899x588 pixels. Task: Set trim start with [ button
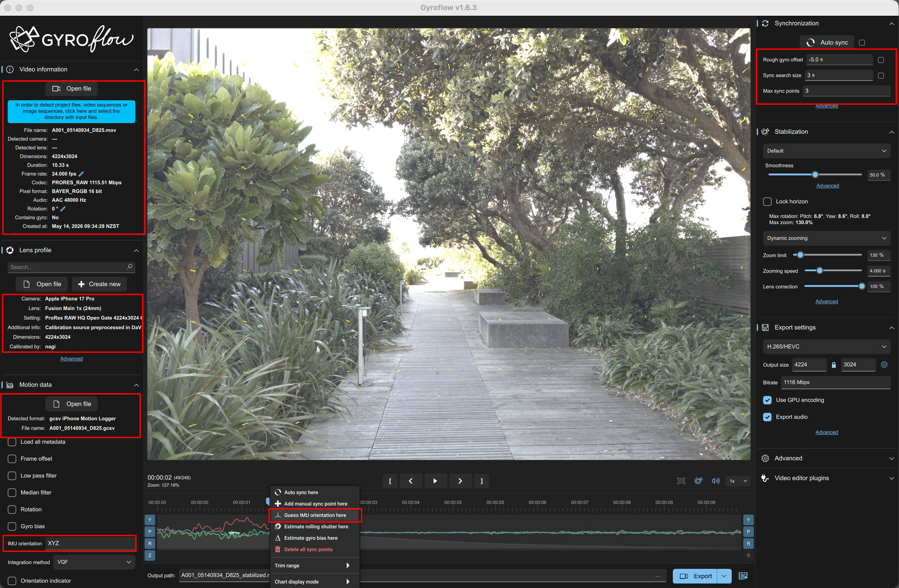coord(390,481)
